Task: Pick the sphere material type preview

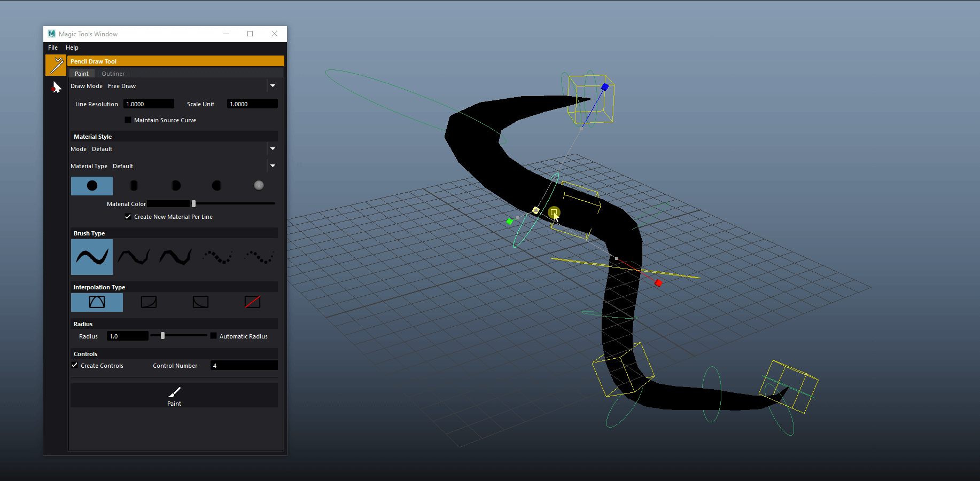Action: [x=259, y=185]
